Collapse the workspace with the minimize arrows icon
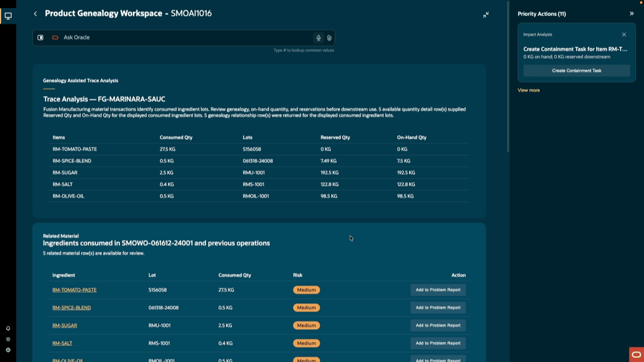This screenshot has width=644, height=362. [x=486, y=15]
